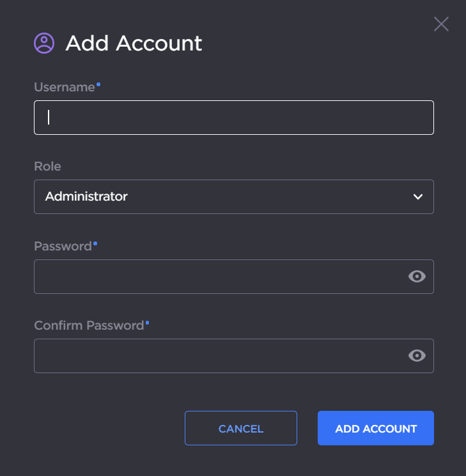Click the required dot beside Password
The width and height of the screenshot is (466, 476).
pyautogui.click(x=95, y=243)
